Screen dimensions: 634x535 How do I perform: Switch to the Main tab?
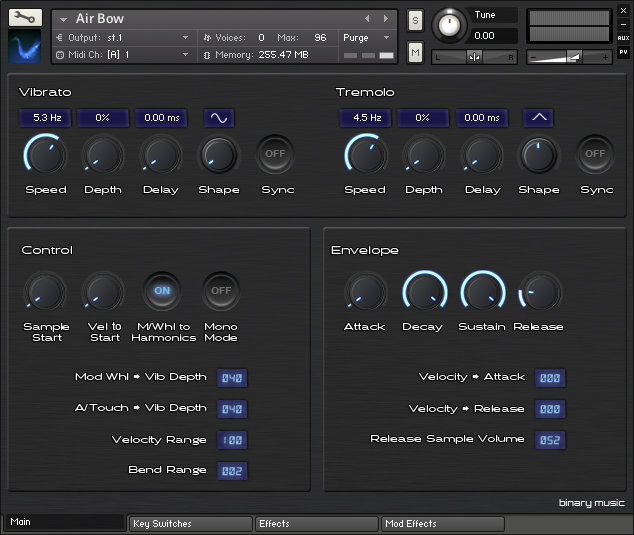click(65, 522)
